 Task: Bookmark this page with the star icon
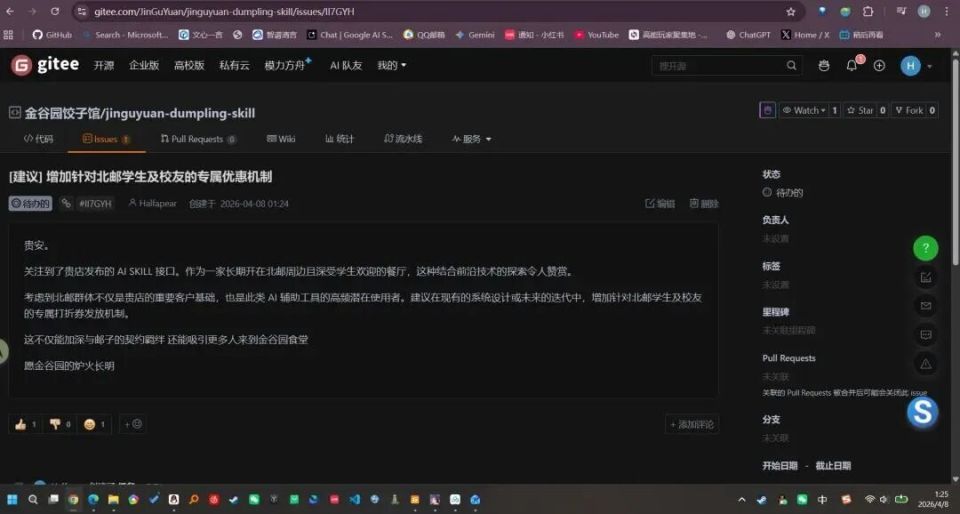[791, 12]
